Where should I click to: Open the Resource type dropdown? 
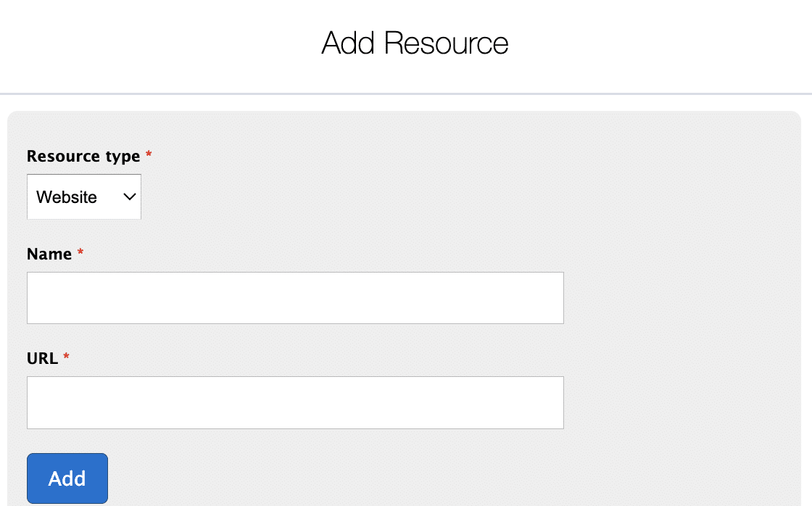[84, 196]
